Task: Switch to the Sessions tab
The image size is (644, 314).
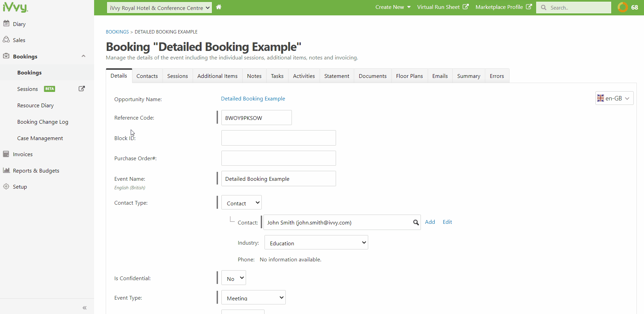Action: click(178, 76)
